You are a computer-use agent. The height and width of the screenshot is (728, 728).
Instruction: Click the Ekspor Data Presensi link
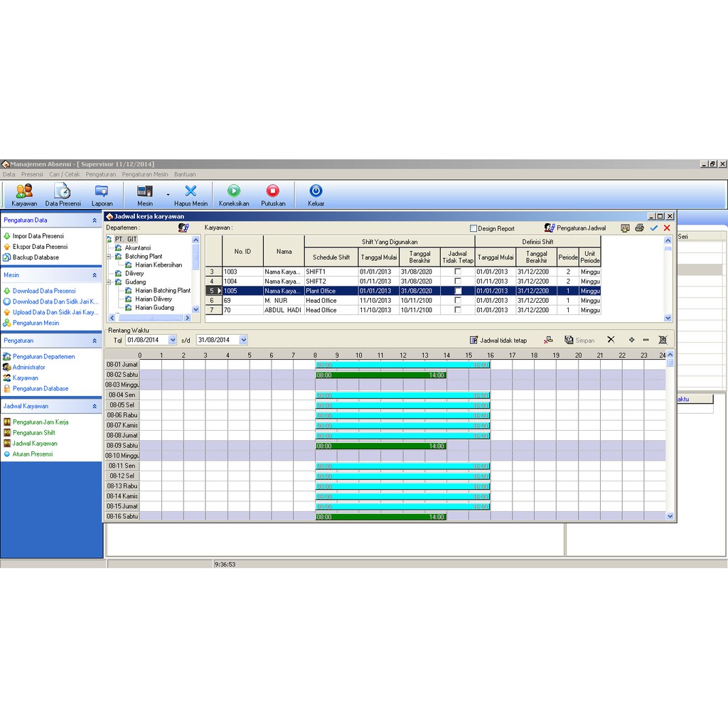coord(40,247)
